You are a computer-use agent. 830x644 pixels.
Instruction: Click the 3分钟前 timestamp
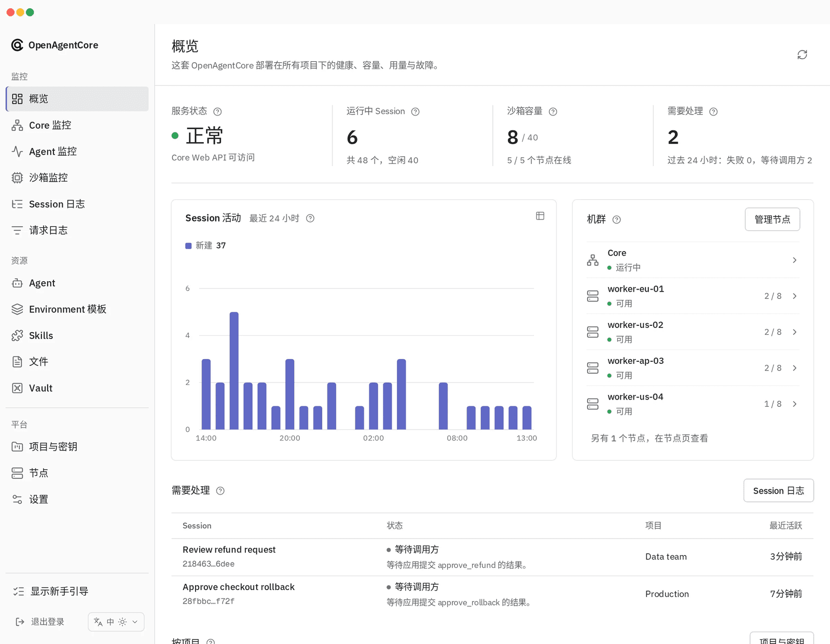tap(786, 557)
